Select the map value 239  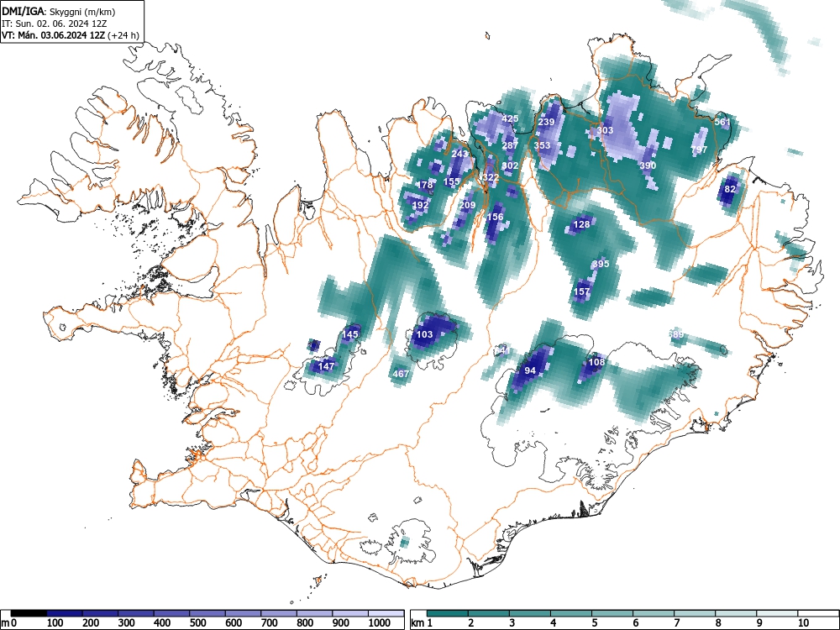(546, 122)
